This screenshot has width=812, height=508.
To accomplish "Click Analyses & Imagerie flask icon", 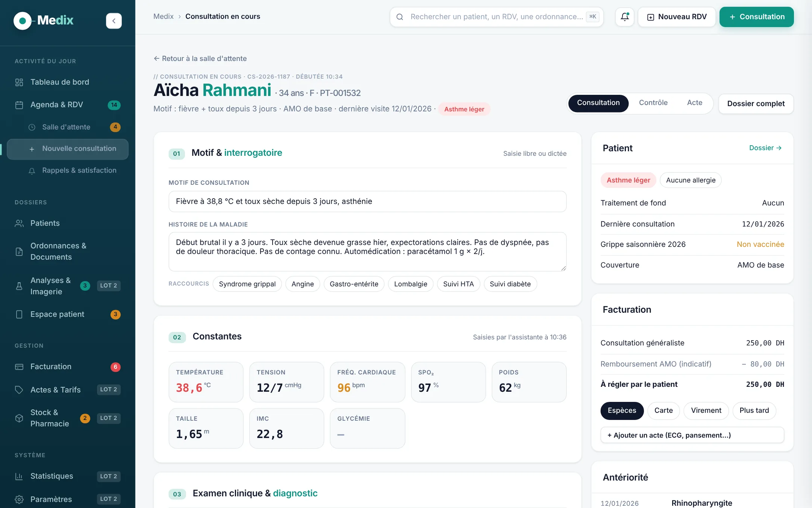I will click(19, 286).
